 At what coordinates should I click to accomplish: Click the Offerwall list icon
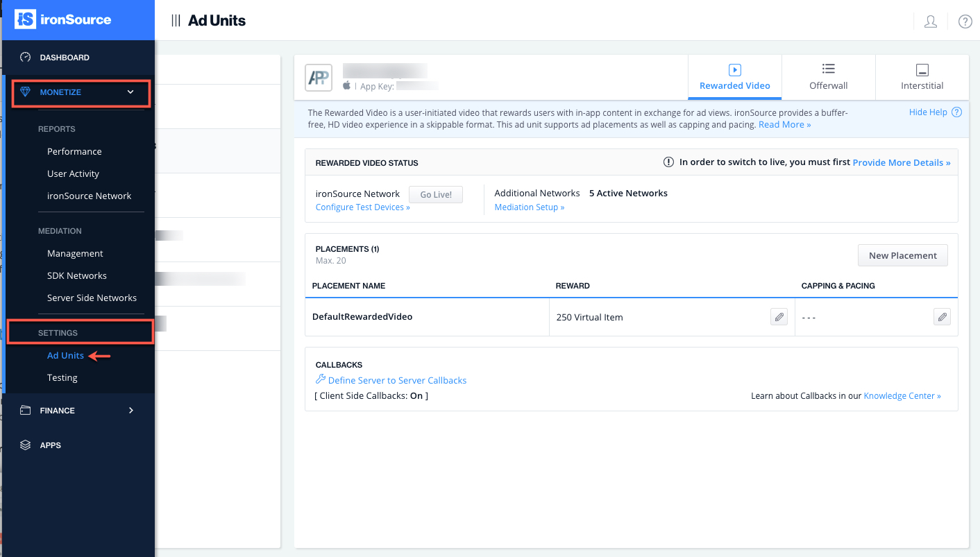pos(828,69)
